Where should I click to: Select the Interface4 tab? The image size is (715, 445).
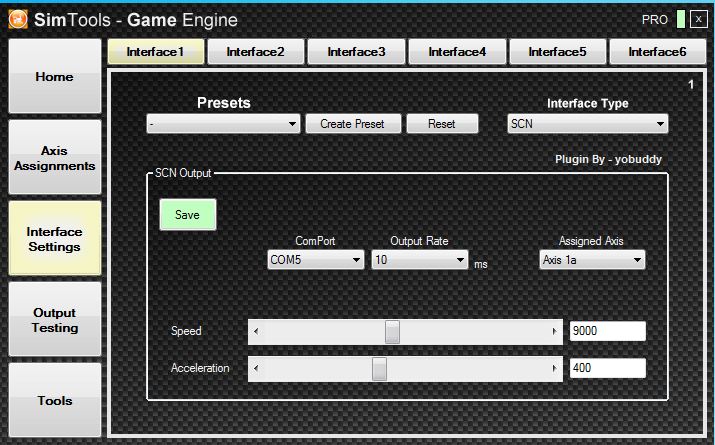click(457, 52)
